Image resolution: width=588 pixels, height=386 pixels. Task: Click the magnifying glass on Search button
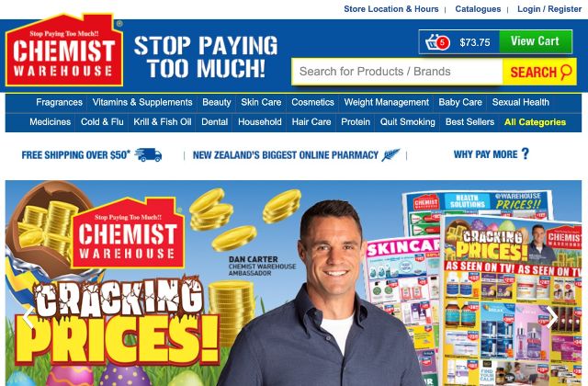(566, 72)
